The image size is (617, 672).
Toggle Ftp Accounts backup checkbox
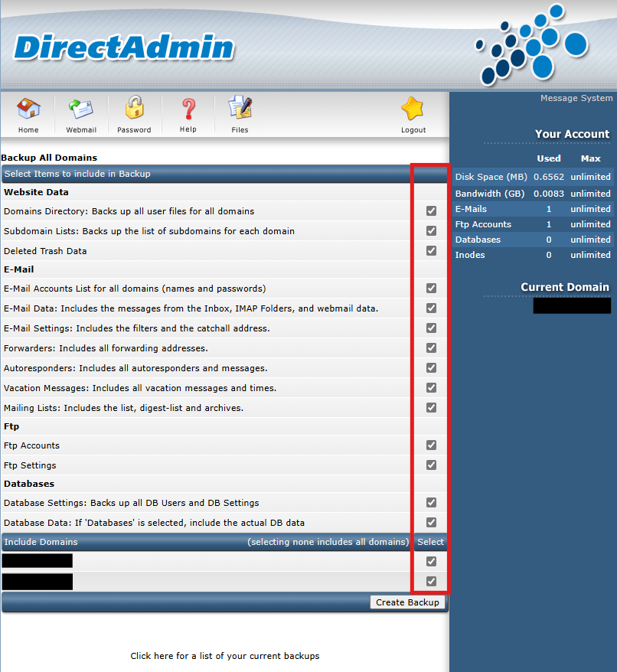tap(431, 445)
